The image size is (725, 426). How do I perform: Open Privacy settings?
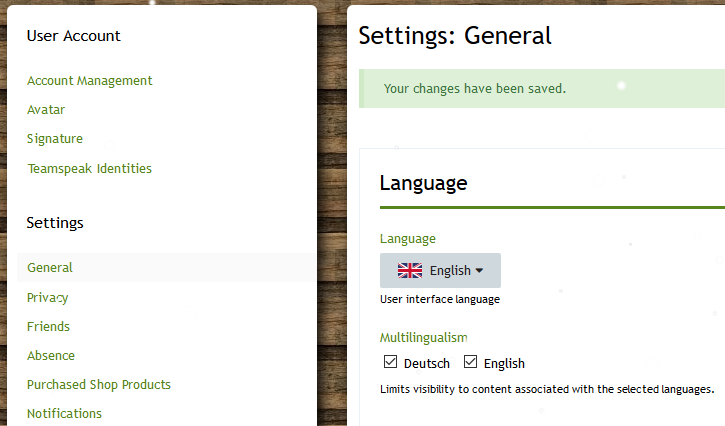pyautogui.click(x=48, y=298)
